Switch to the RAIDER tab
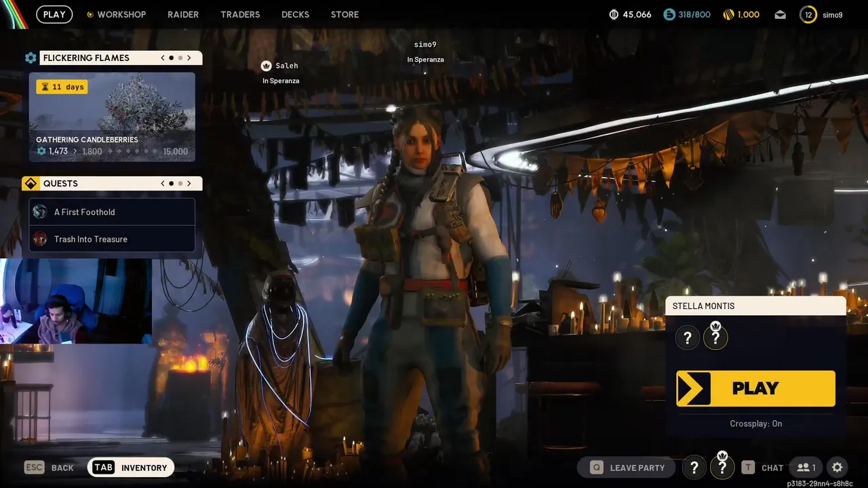This screenshot has width=868, height=488. click(x=183, y=14)
